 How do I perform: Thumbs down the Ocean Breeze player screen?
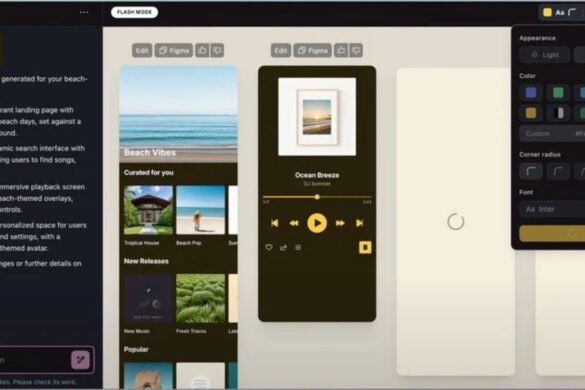[x=356, y=50]
